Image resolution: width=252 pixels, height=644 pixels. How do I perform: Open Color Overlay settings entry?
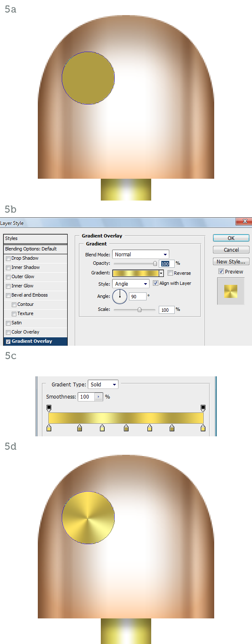pyautogui.click(x=35, y=332)
